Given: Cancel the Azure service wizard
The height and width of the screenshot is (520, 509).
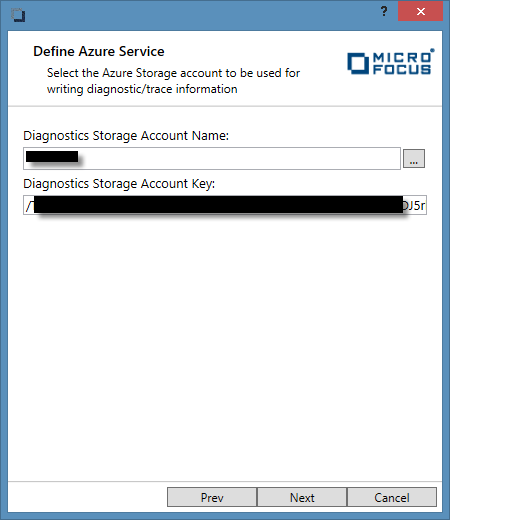Looking at the screenshot, I should coord(392,497).
